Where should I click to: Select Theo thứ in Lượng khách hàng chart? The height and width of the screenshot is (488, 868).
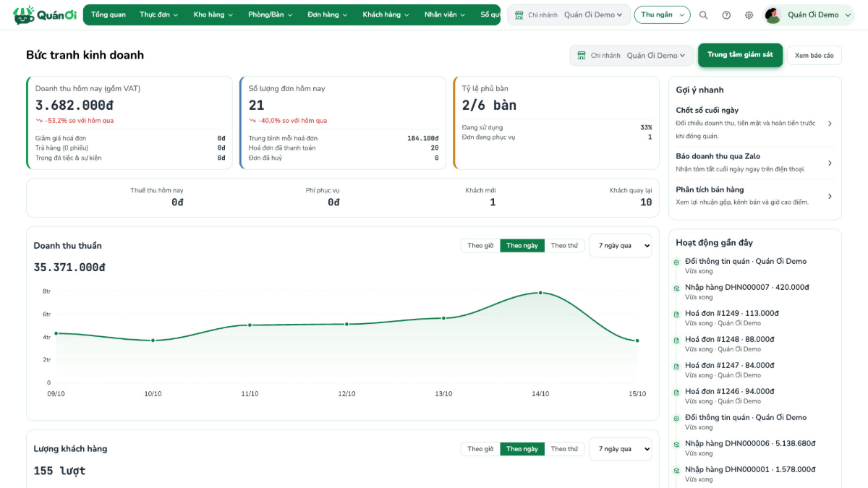point(564,449)
